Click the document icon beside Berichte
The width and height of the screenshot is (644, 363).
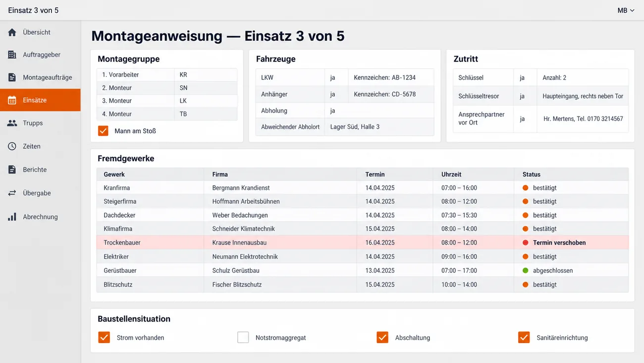coord(12,170)
